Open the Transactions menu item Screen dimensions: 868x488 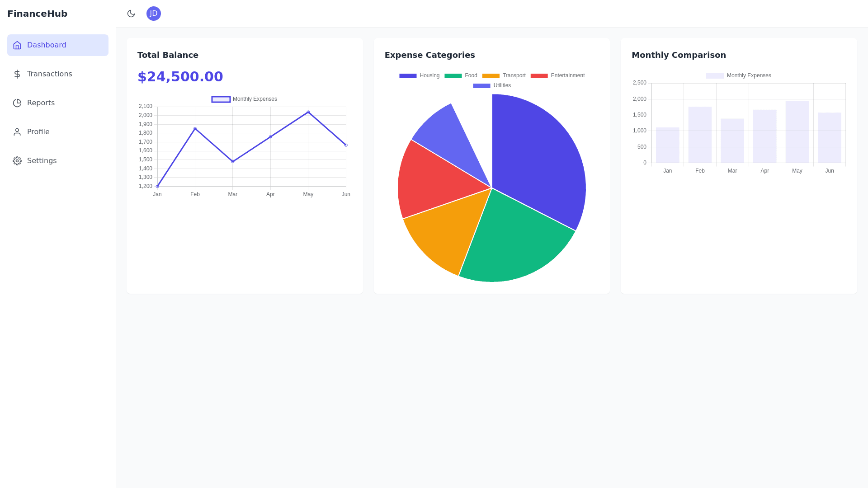(x=49, y=74)
